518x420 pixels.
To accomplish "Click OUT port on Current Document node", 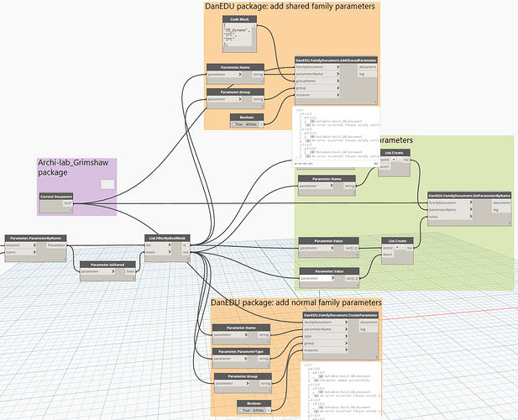I will pyautogui.click(x=68, y=203).
